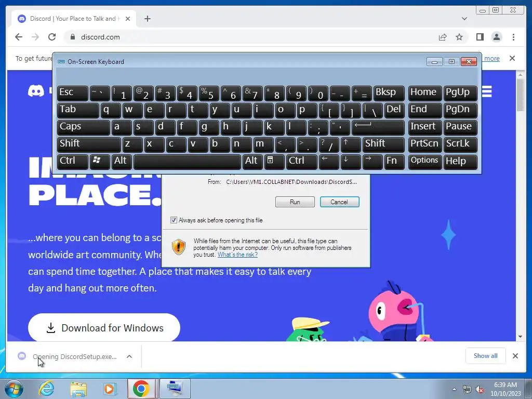The image size is (532, 399).
Task: Click the Chrome forward arrow
Action: tap(35, 37)
